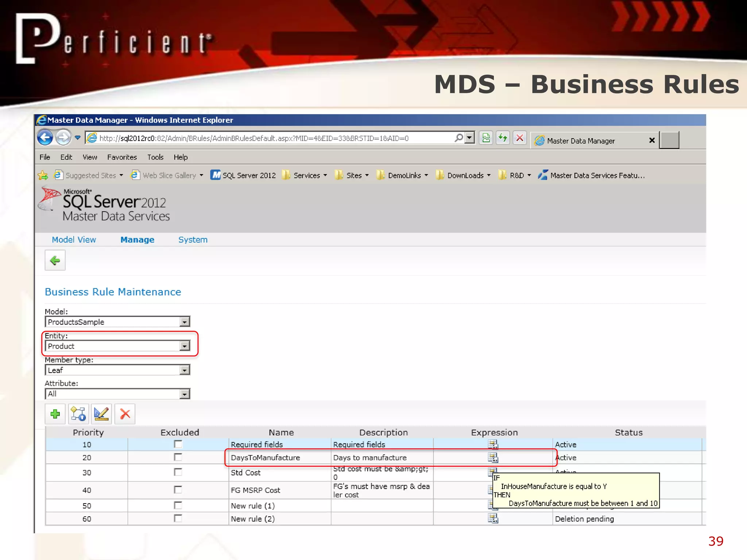Click the Status column header

click(x=629, y=432)
